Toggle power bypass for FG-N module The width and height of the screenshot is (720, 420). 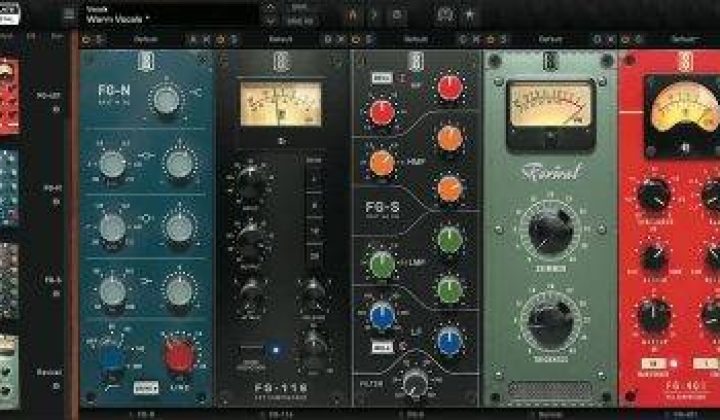[x=86, y=39]
